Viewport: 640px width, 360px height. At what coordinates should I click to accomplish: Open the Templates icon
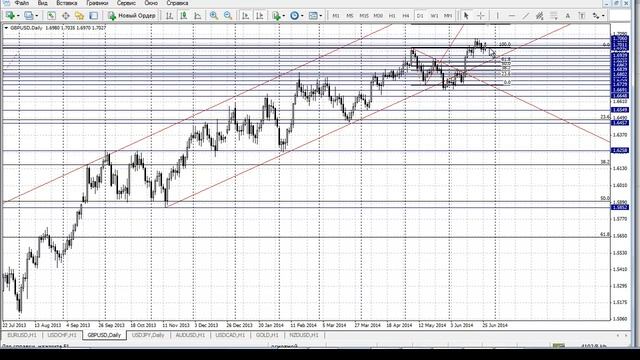313,16
